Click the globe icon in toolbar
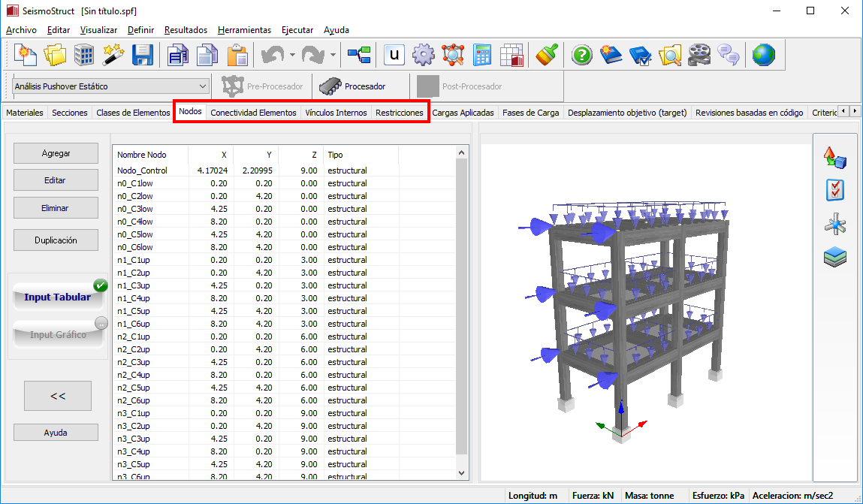This screenshot has width=863, height=504. tap(763, 55)
